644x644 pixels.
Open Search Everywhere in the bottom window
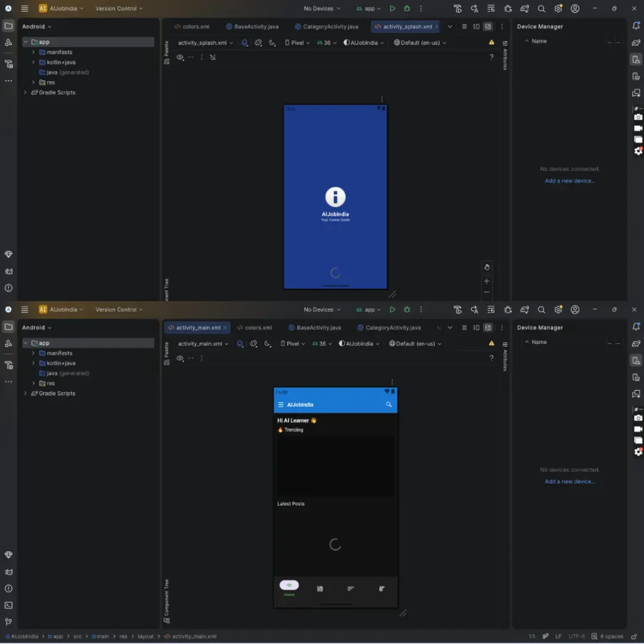click(x=541, y=309)
